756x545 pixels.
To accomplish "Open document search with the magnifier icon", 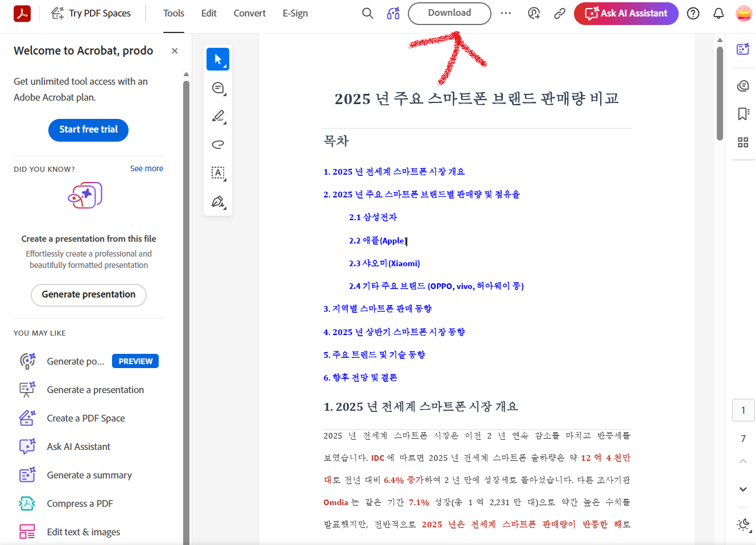I will tap(367, 13).
